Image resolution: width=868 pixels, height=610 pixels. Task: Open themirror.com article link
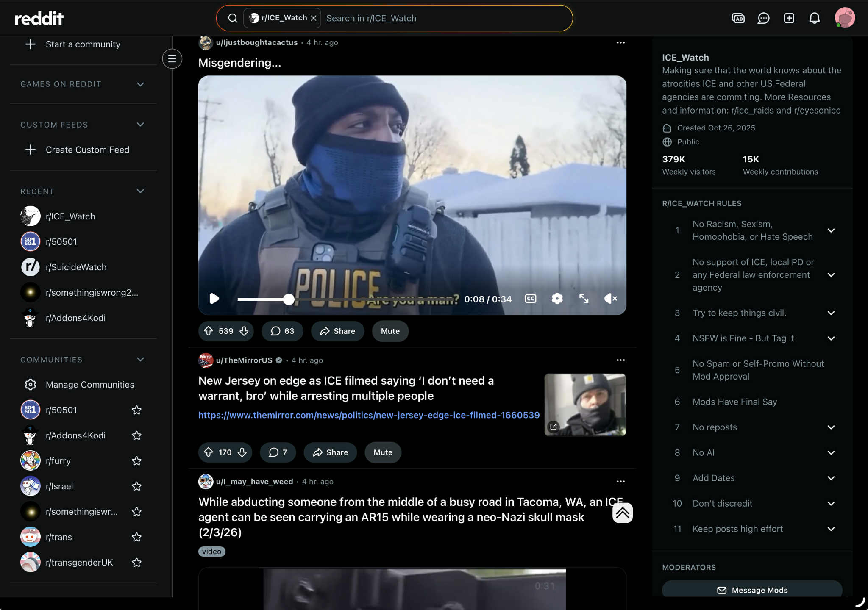coord(369,415)
